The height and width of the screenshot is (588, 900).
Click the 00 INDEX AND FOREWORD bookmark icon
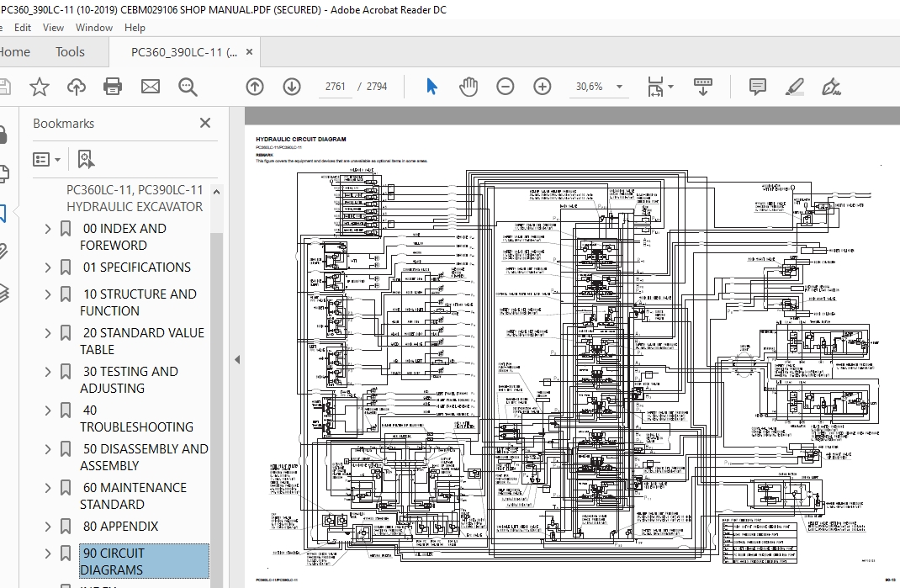66,229
